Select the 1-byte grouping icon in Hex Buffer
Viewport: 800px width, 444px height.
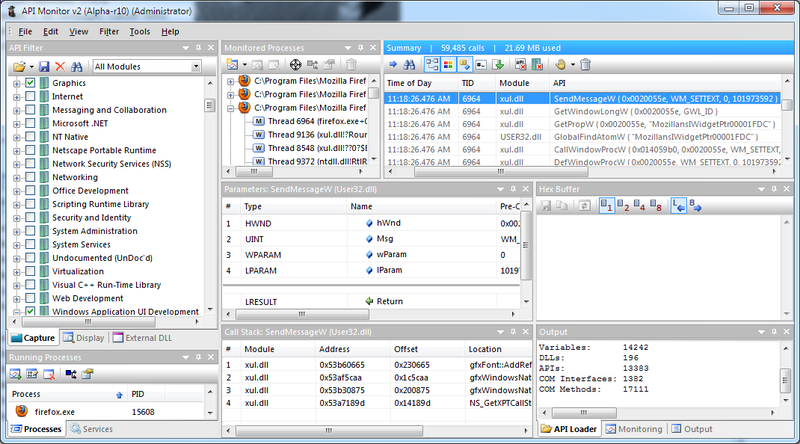point(606,206)
